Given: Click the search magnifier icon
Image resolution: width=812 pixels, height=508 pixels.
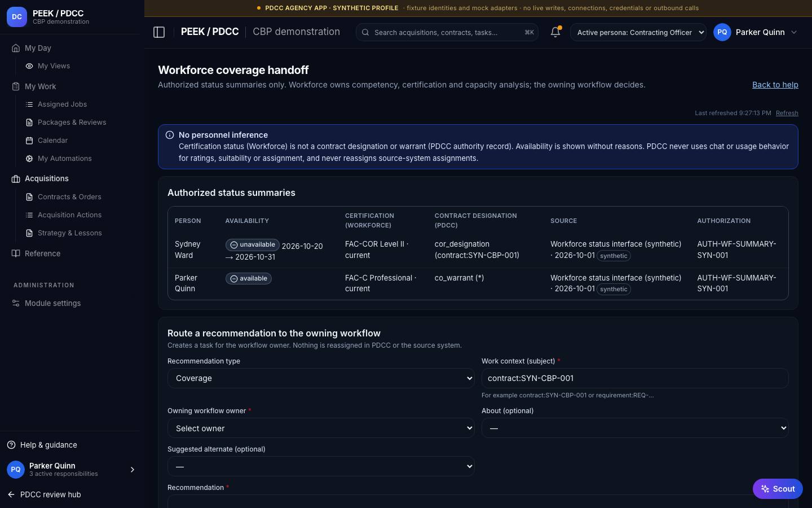Looking at the screenshot, I should pos(365,32).
